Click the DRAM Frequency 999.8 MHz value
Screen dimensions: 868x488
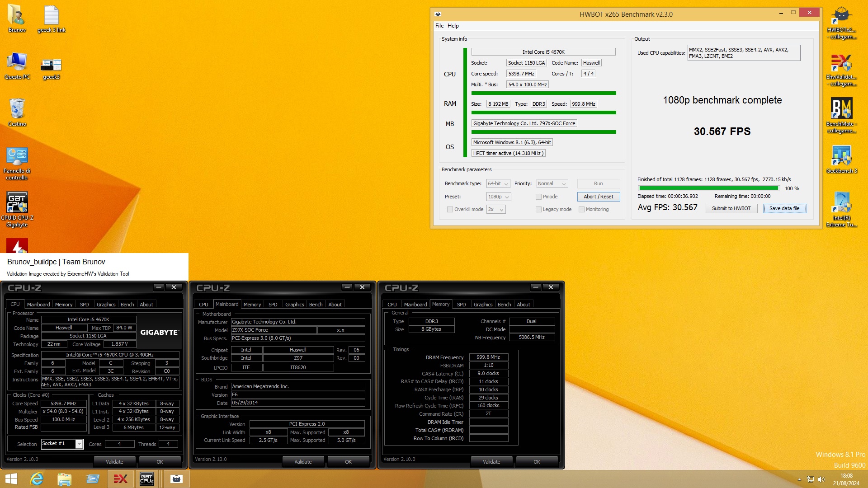488,357
